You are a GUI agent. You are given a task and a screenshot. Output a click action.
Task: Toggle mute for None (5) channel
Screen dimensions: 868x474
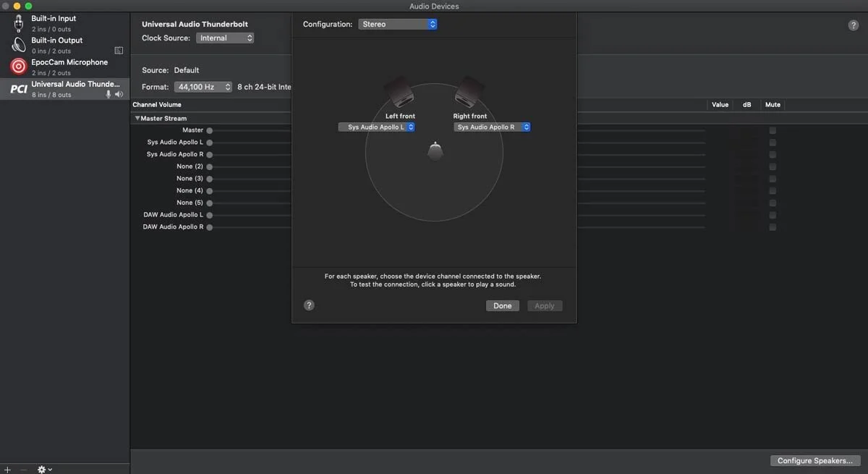(773, 203)
